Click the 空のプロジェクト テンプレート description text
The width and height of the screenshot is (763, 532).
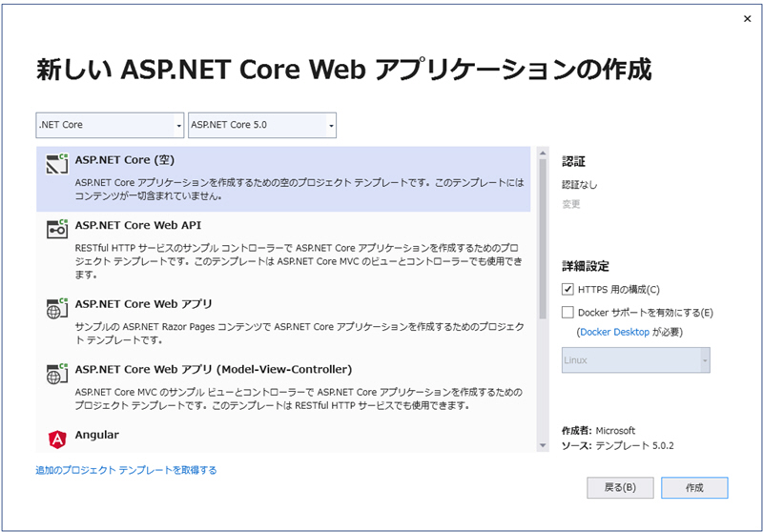(299, 189)
